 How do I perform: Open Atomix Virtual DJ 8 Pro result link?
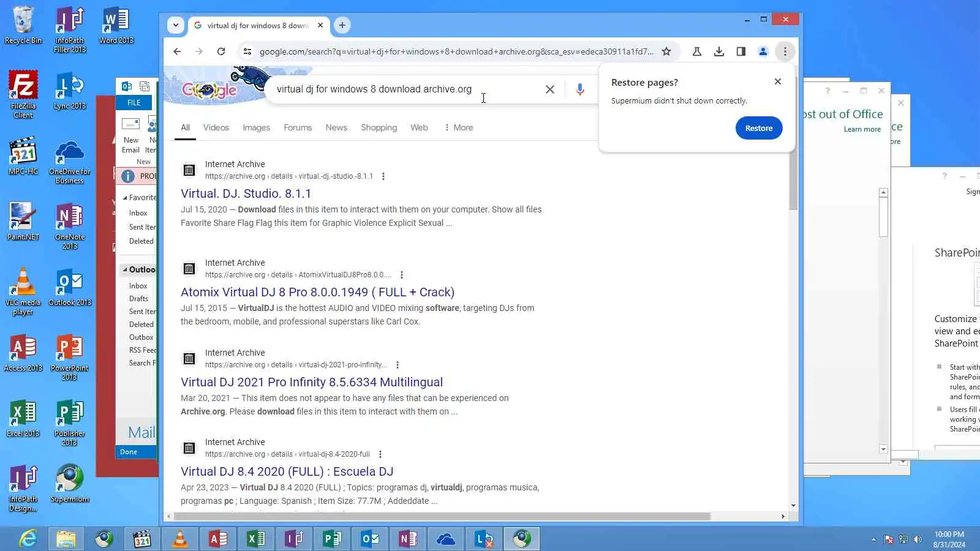(x=317, y=292)
